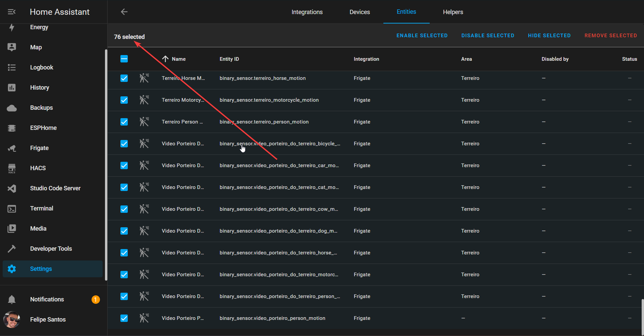The height and width of the screenshot is (336, 644).
Task: Launch Studio Code Server
Action: [x=55, y=188]
